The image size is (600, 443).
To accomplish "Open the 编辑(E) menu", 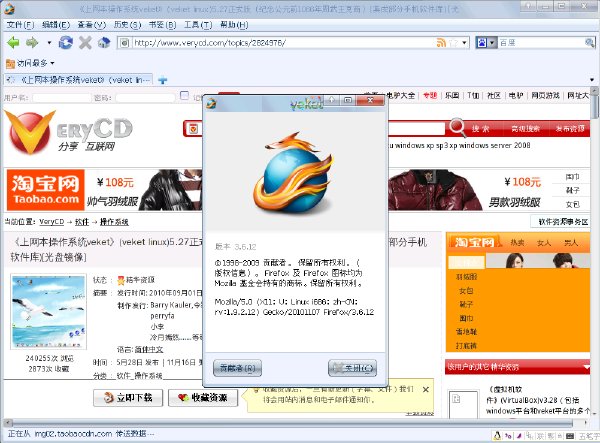I will (56, 25).
